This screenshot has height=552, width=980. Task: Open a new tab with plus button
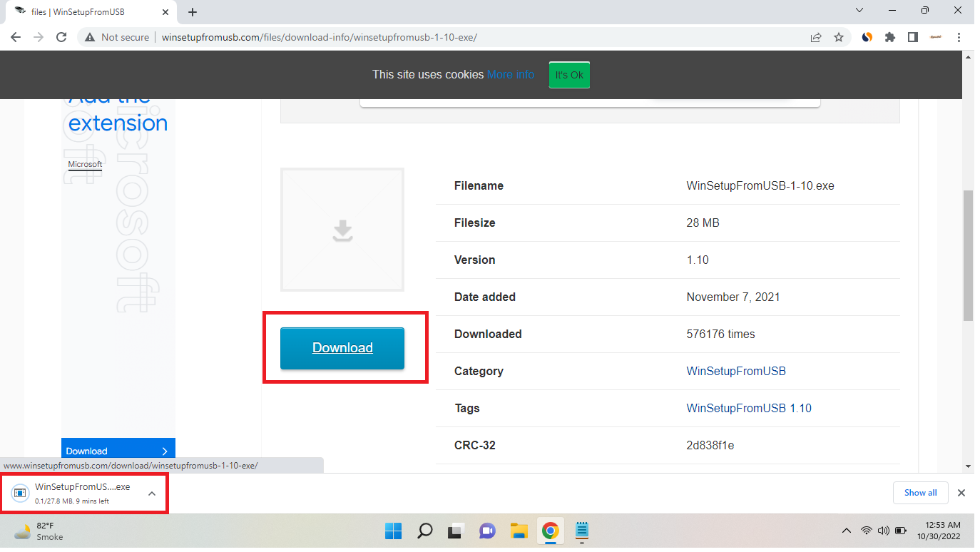click(x=193, y=12)
